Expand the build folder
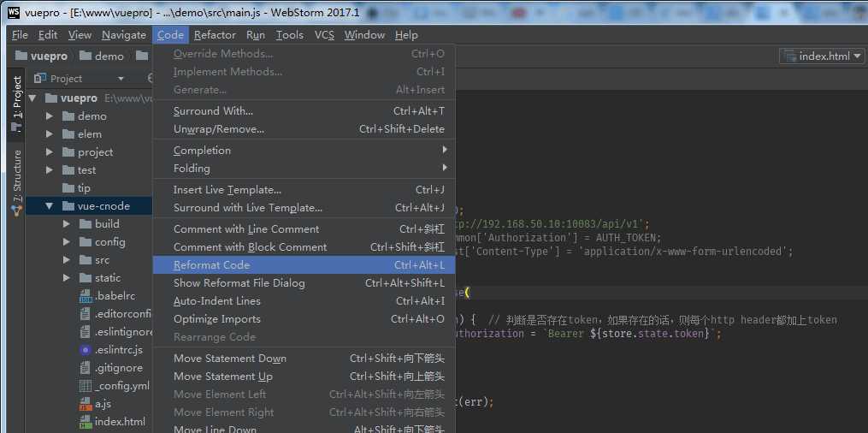 pyautogui.click(x=67, y=223)
